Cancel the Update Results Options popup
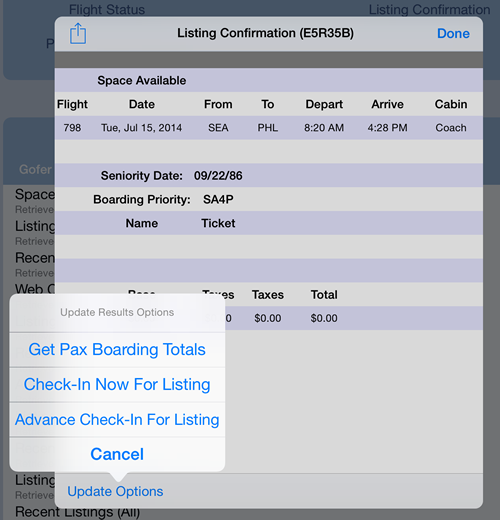Image resolution: width=500 pixels, height=520 pixels. [117, 454]
